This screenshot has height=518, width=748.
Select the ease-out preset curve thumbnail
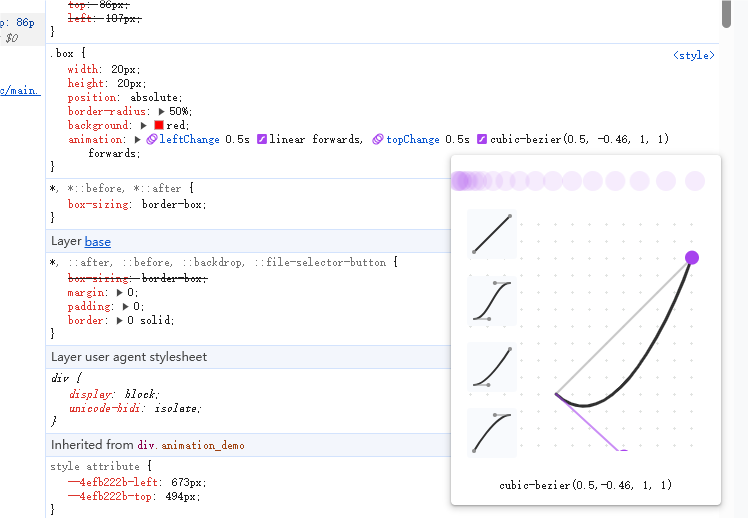tap(492, 433)
